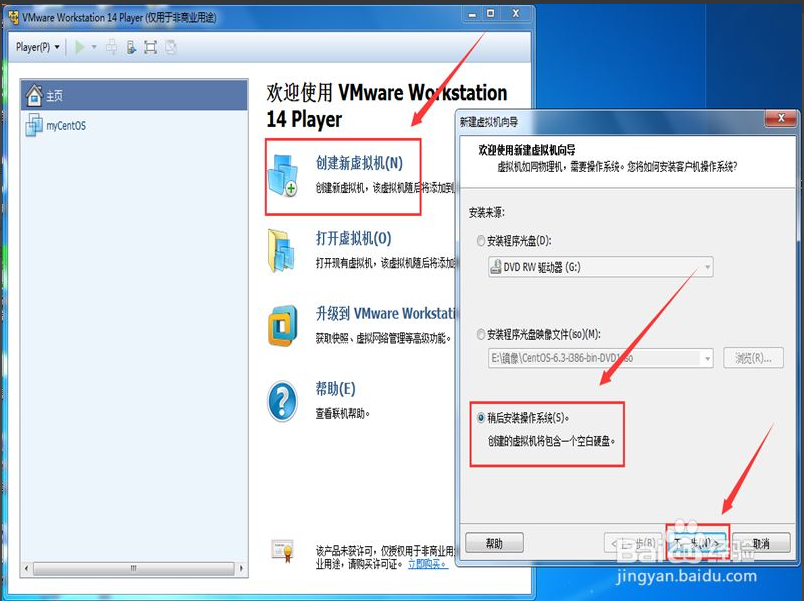Click the library scrollbar right arrow
804x601 pixels.
coord(241,568)
